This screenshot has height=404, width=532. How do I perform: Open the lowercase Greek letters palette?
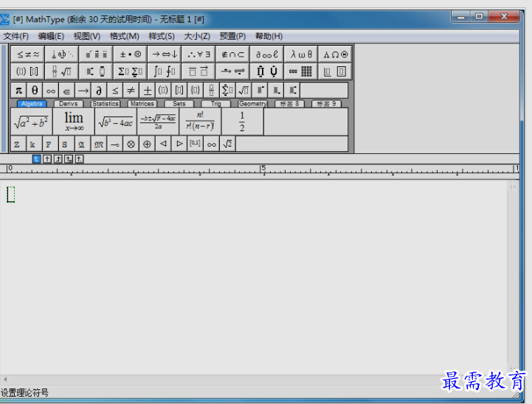(x=301, y=55)
